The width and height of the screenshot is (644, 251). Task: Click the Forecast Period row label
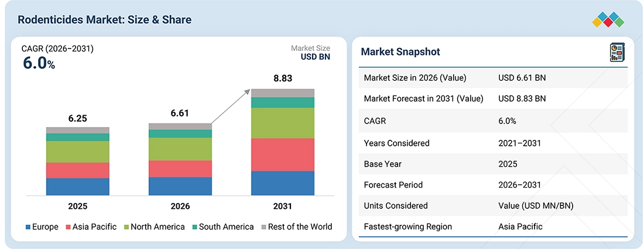(x=393, y=185)
